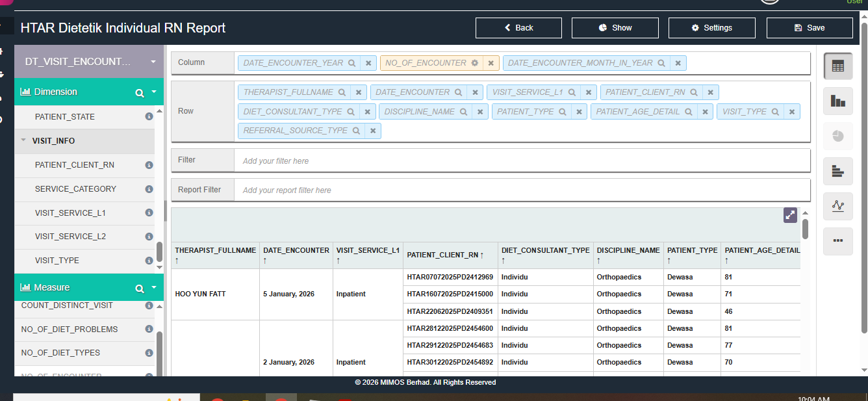Remove DATE_ENCOUNTER_YEAR from columns
868x401 pixels.
click(368, 63)
